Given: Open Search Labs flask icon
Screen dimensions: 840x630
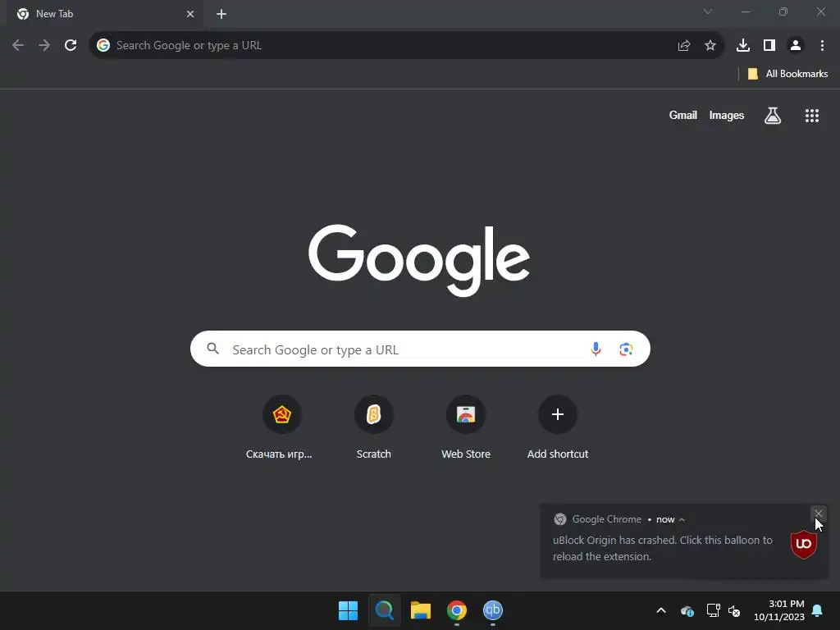Looking at the screenshot, I should (x=773, y=115).
